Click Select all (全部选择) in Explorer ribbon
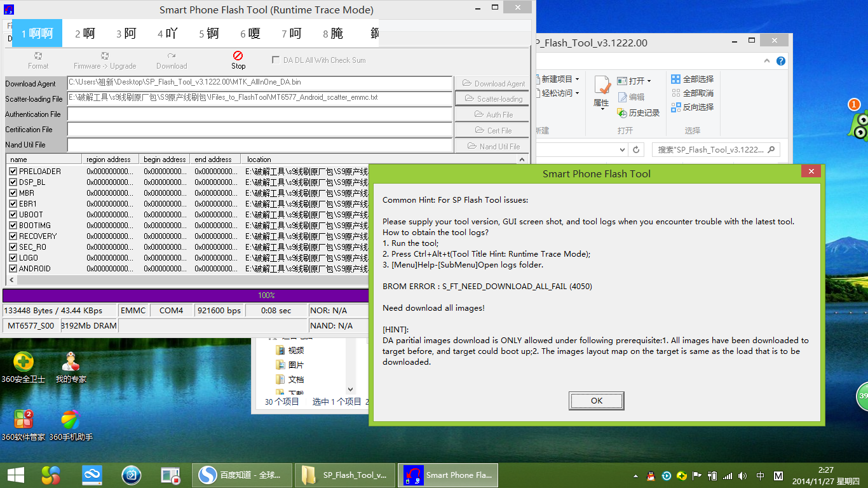This screenshot has width=868, height=488. (x=692, y=79)
